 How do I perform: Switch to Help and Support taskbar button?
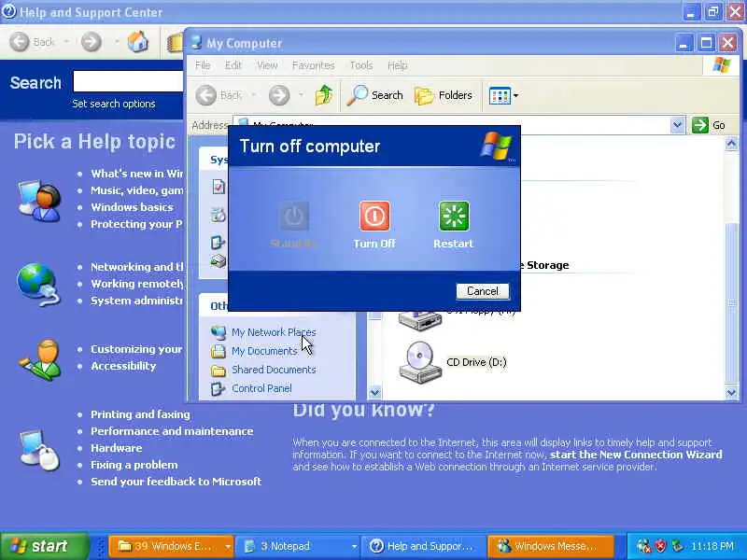424,546
